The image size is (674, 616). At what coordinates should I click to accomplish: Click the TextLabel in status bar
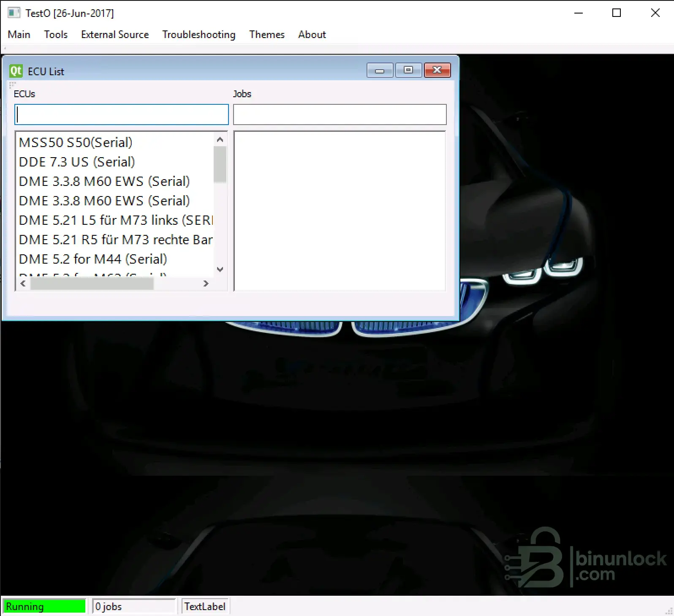coord(205,606)
